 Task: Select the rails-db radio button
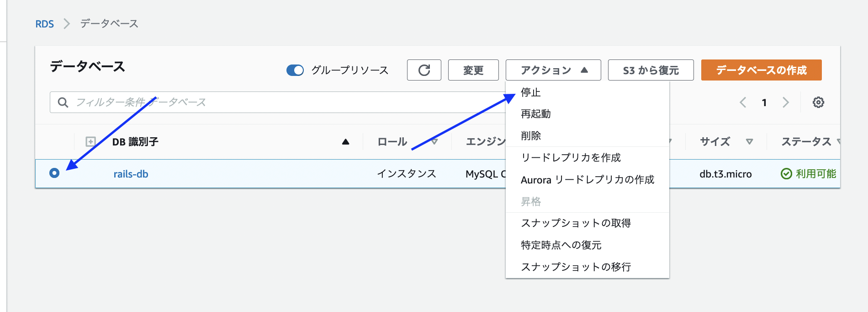tap(54, 173)
